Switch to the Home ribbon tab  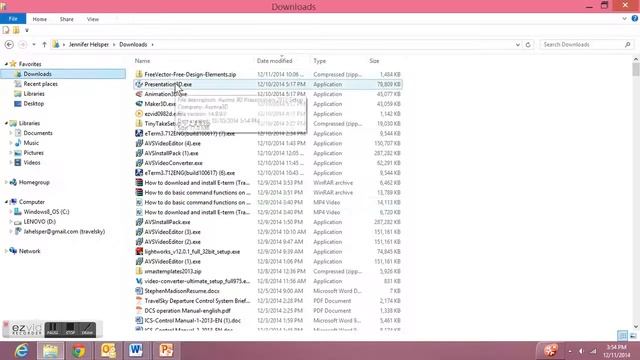coord(40,19)
